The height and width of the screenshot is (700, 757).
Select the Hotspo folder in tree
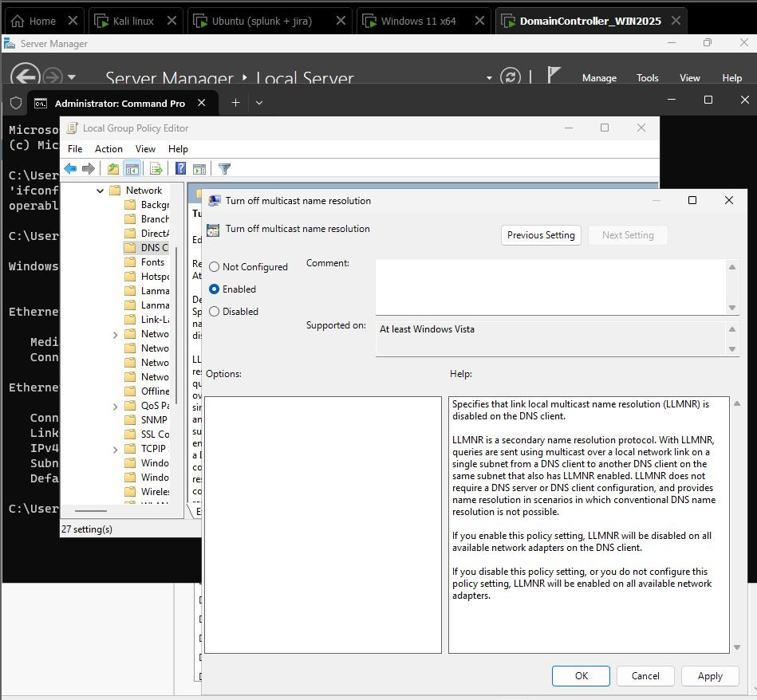pyautogui.click(x=147, y=277)
